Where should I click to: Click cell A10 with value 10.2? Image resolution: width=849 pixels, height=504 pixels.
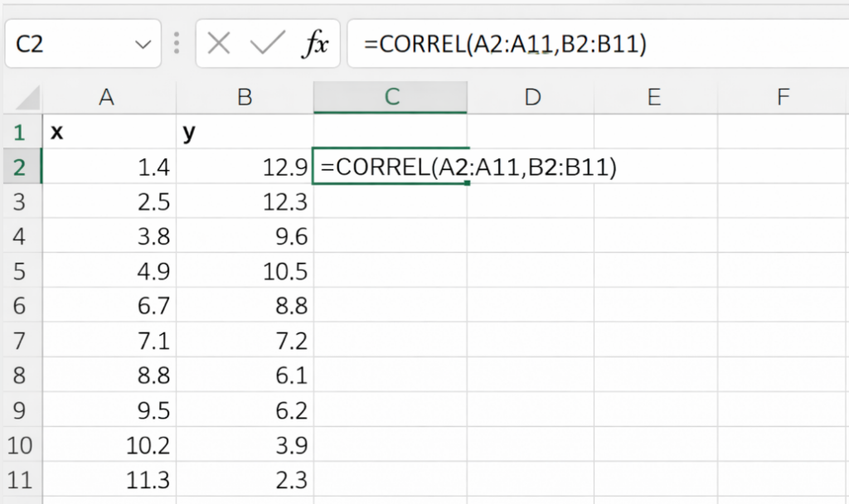(109, 445)
